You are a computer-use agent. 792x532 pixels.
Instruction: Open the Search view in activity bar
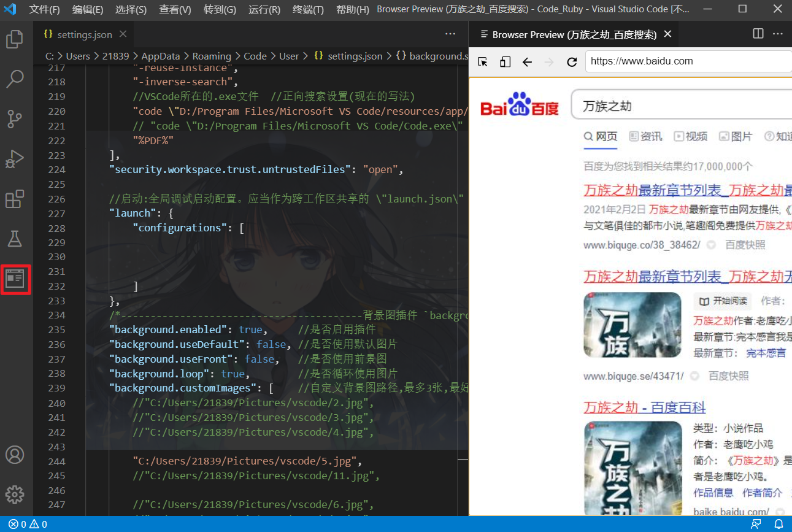point(15,79)
